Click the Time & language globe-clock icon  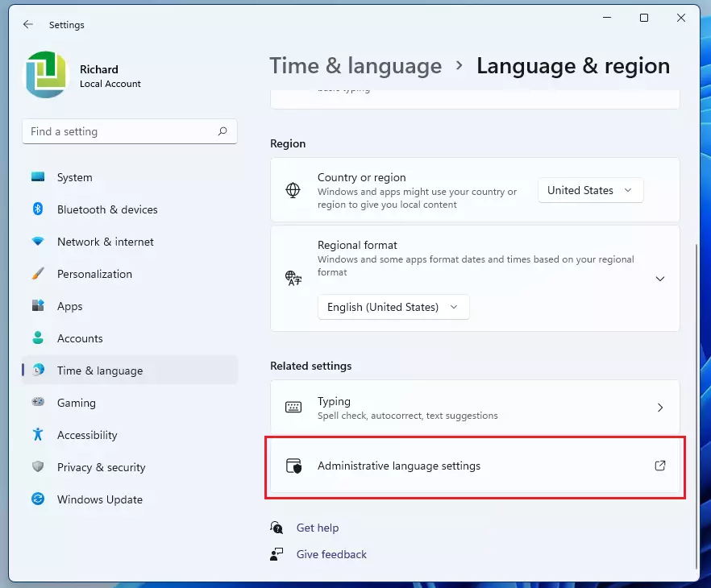click(x=38, y=370)
